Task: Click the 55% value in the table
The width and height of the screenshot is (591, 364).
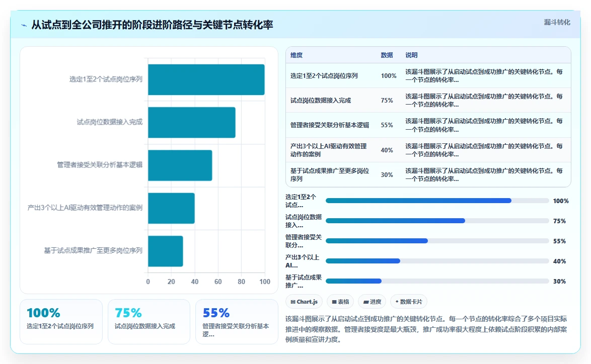Action: coord(387,125)
